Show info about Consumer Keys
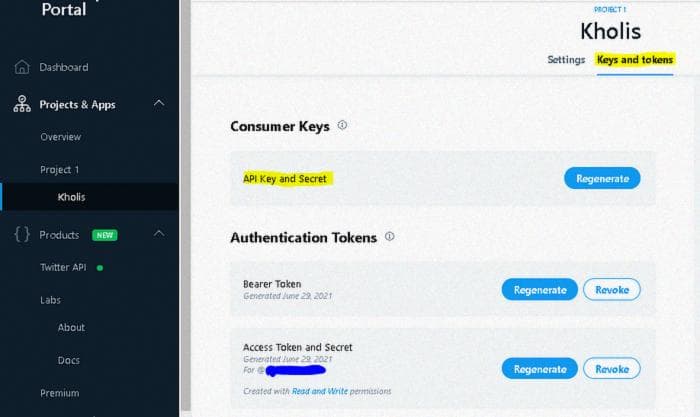 [x=342, y=125]
